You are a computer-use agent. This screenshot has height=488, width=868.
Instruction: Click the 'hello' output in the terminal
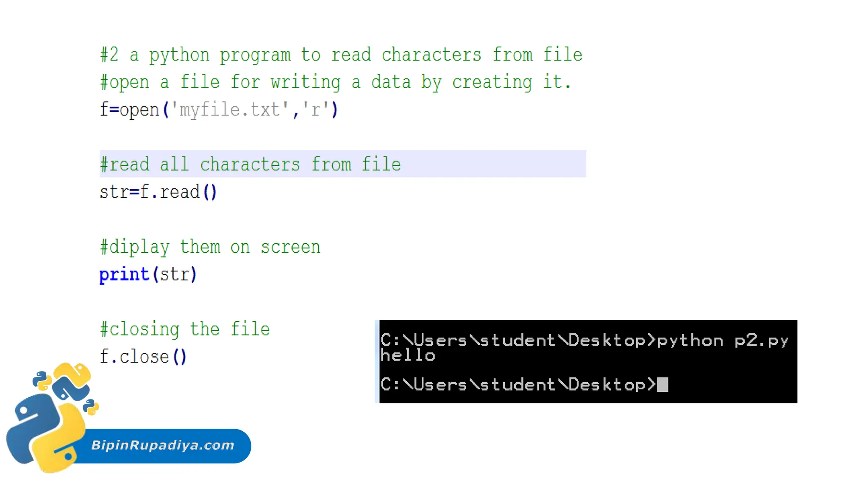point(408,355)
